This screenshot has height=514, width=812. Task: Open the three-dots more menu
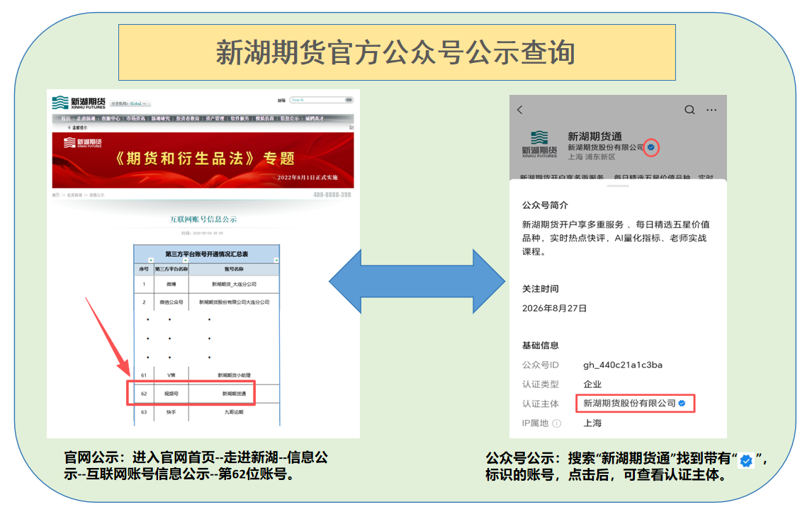click(711, 110)
